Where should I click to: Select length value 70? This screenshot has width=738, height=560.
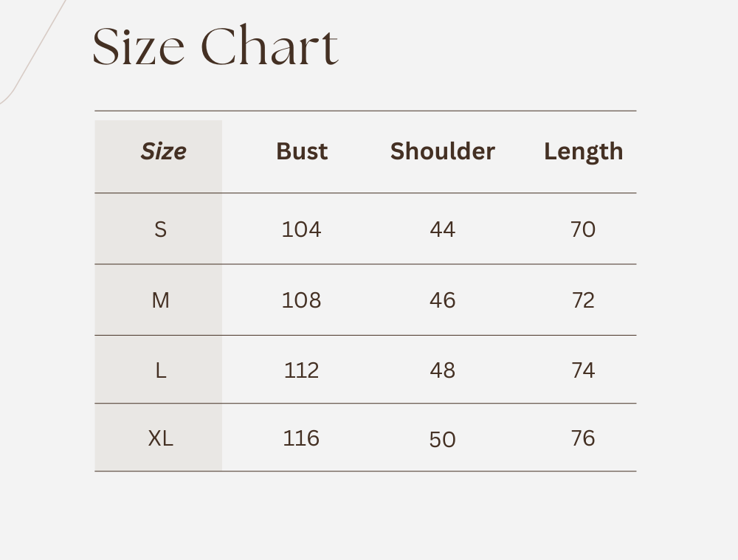[x=582, y=229]
